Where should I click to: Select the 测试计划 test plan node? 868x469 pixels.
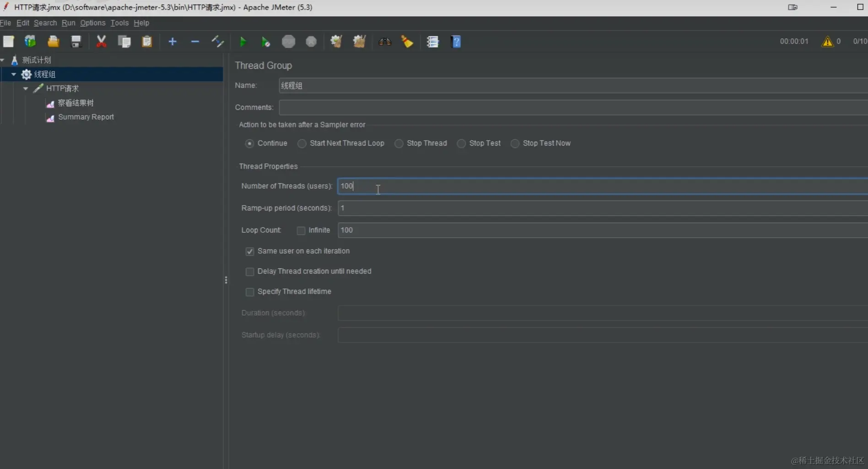coord(37,60)
